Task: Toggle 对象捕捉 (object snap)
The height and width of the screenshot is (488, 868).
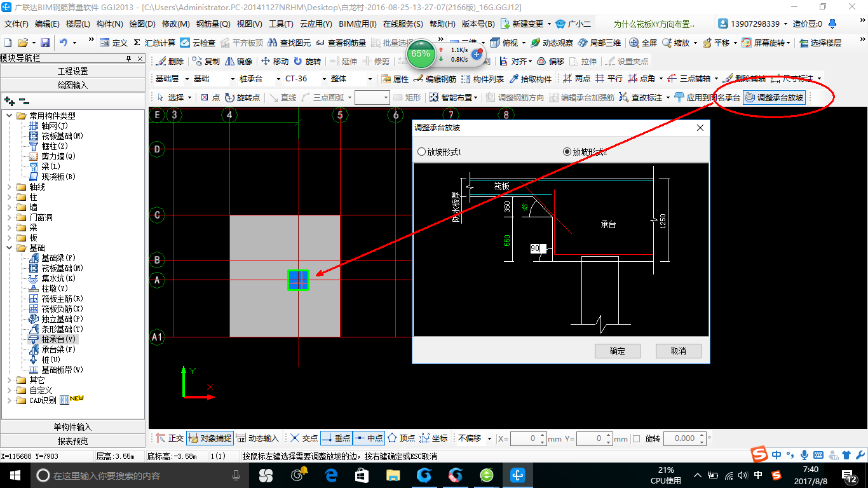Action: 210,438
